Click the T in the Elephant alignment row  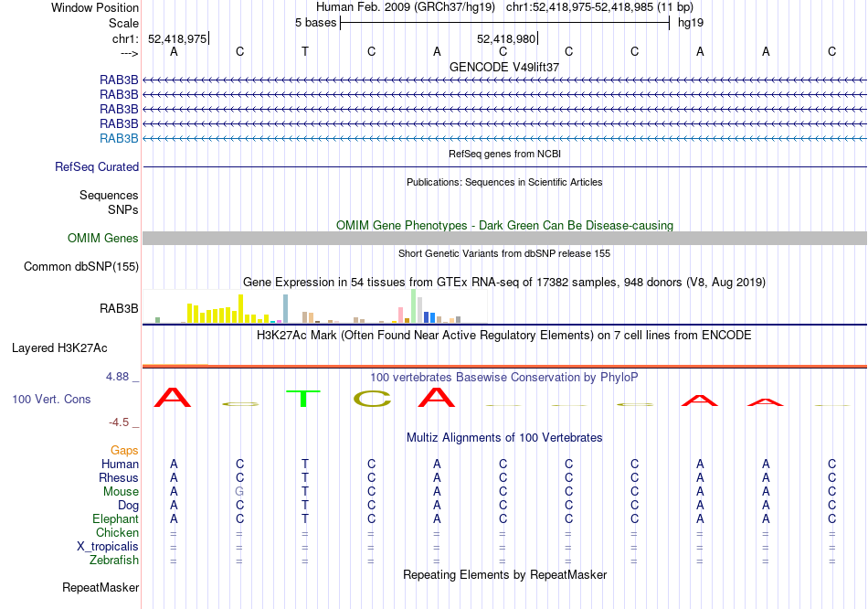pyautogui.click(x=305, y=519)
